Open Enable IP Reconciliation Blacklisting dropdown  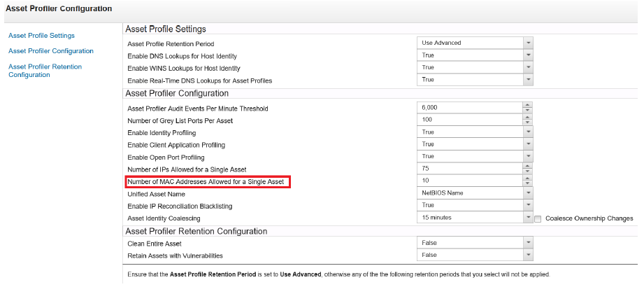475,205
